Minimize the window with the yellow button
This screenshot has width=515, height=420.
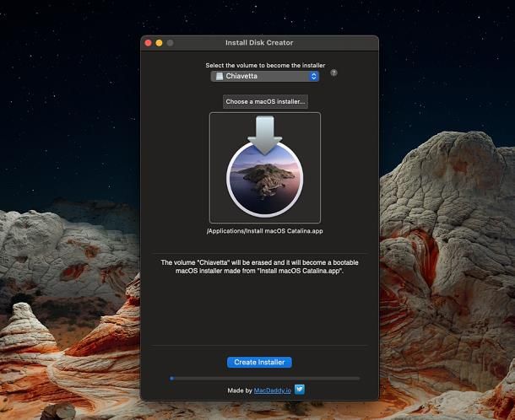click(159, 43)
